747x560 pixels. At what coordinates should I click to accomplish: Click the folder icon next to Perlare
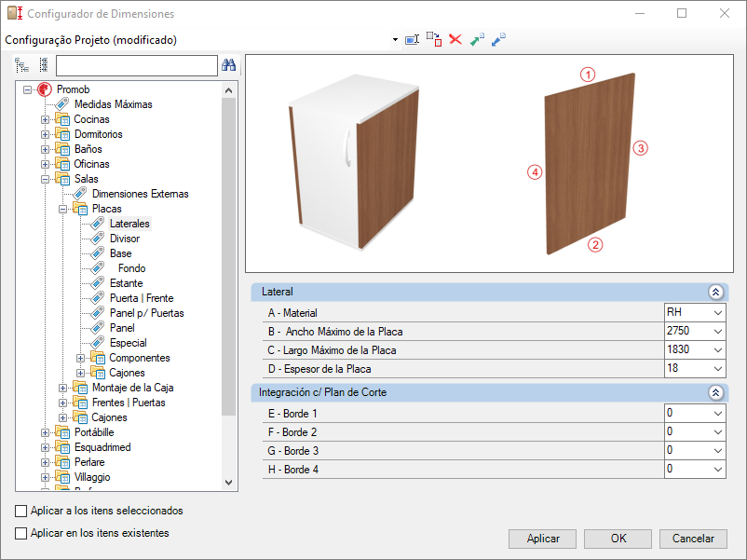point(62,462)
